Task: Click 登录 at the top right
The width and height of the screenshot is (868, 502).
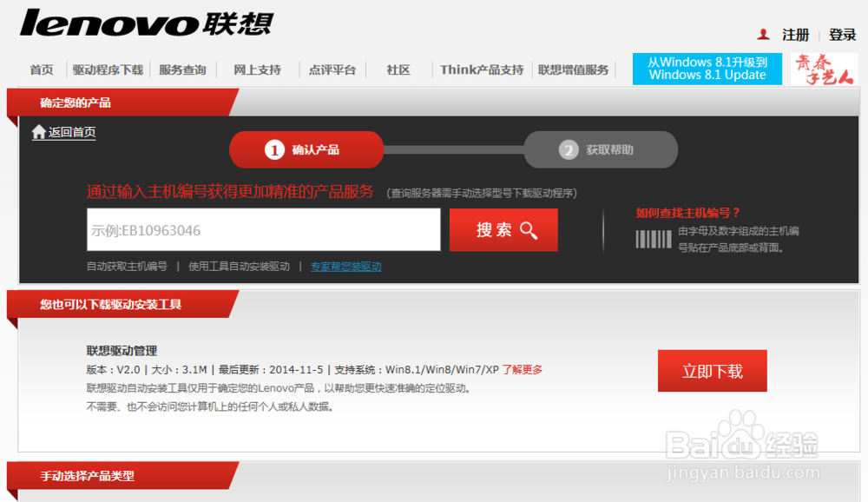Action: (841, 35)
